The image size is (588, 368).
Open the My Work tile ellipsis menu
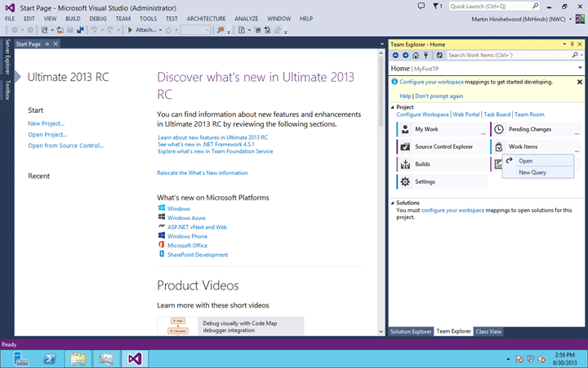(483, 133)
